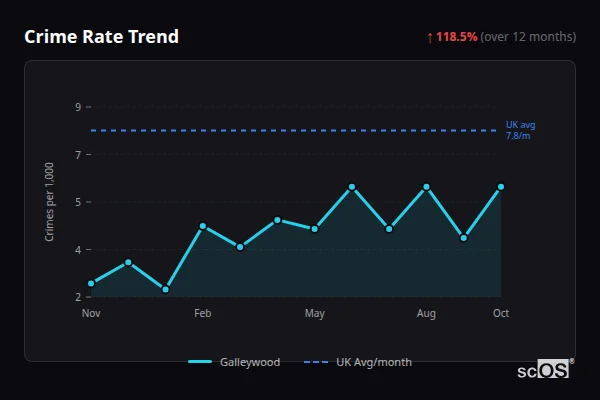
Task: Click the 'Crimes per 1,000' axis title
Action: point(49,202)
